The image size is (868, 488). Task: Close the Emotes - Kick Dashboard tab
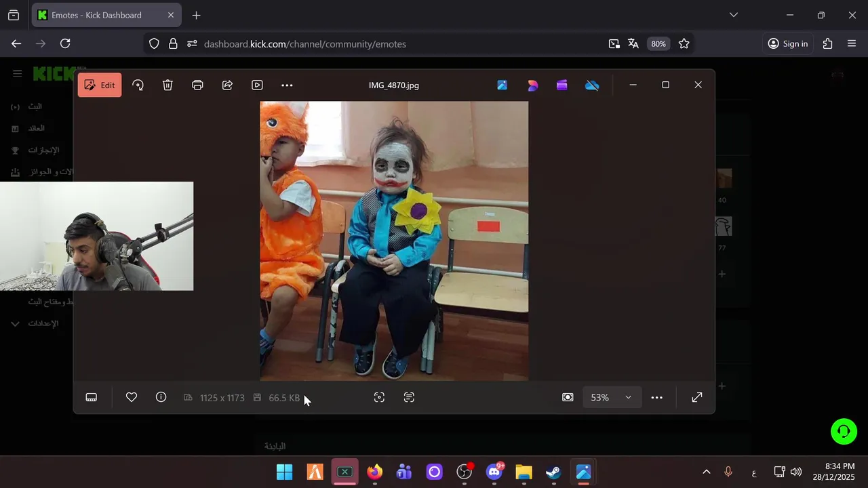(171, 15)
